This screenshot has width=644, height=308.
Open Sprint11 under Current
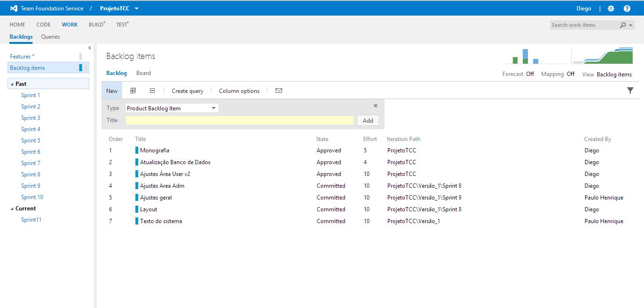coord(31,220)
